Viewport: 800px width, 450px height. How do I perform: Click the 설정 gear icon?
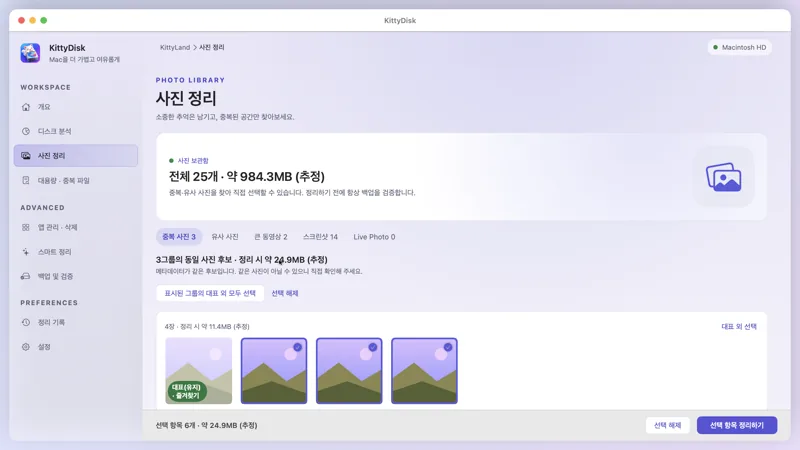coord(26,346)
